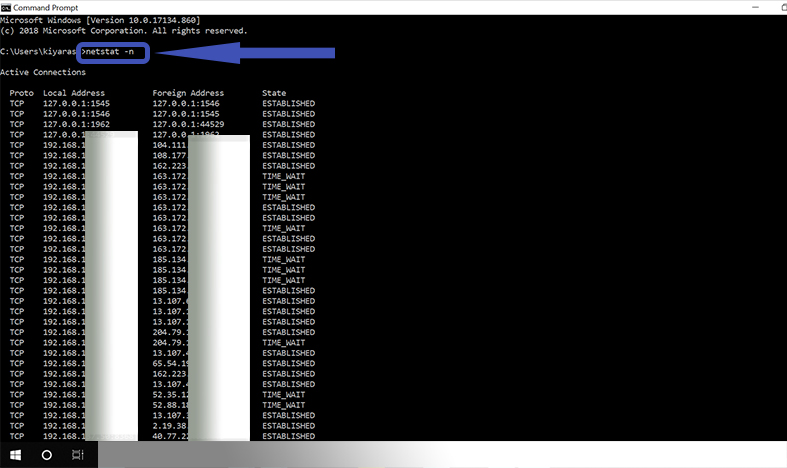Click the "Command Prompt" window title text

pos(46,8)
